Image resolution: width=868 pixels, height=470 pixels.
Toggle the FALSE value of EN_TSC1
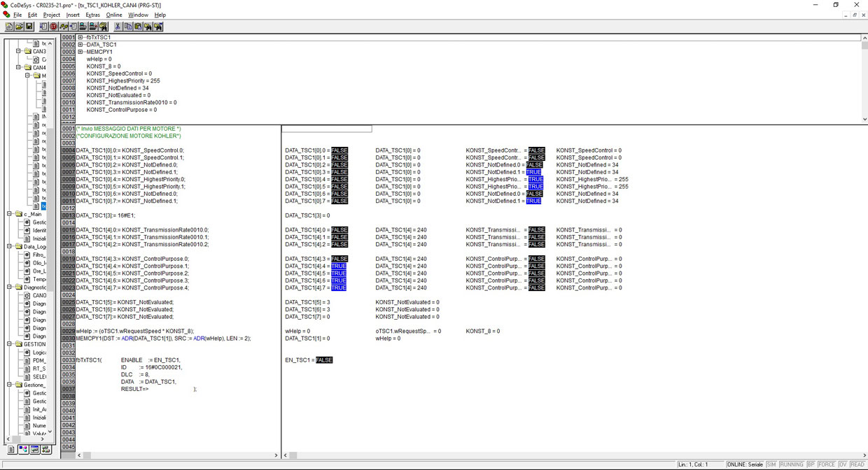point(324,360)
